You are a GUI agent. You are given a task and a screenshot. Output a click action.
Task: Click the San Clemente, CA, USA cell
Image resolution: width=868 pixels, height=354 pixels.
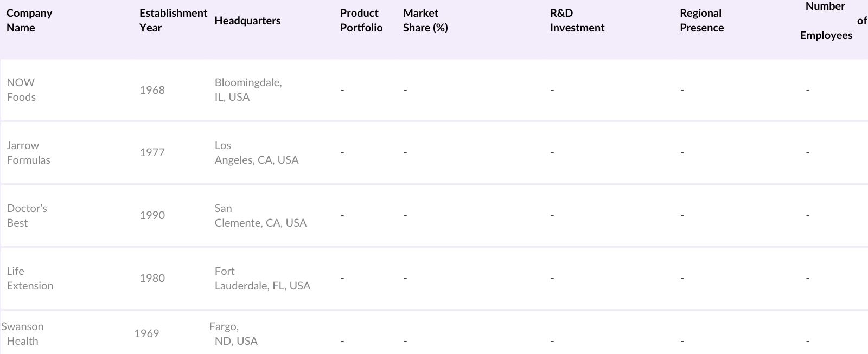(260, 216)
